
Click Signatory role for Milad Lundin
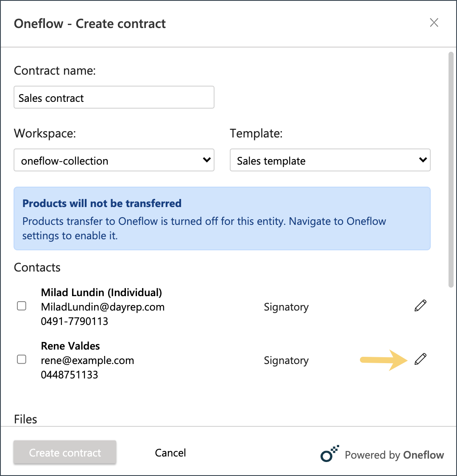286,307
